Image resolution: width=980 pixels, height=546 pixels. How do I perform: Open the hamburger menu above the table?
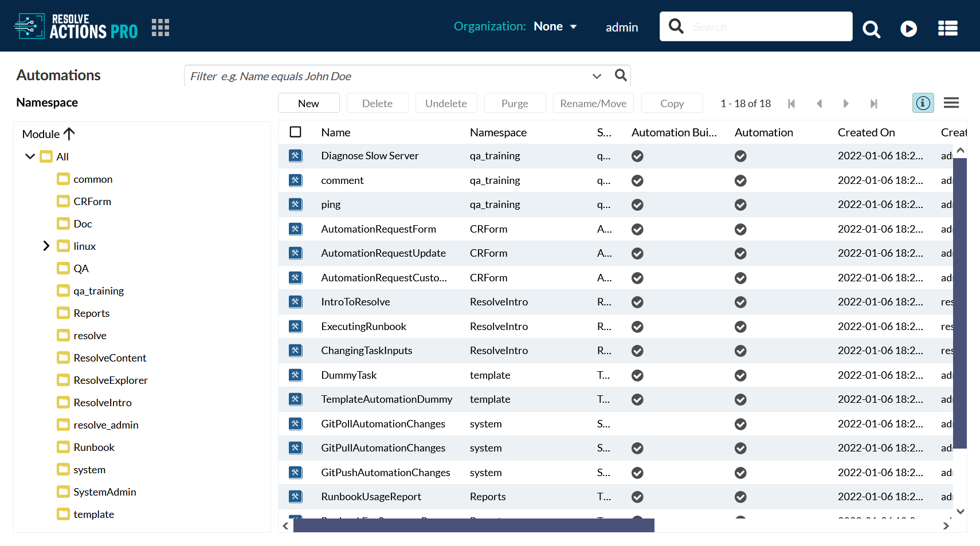point(951,103)
